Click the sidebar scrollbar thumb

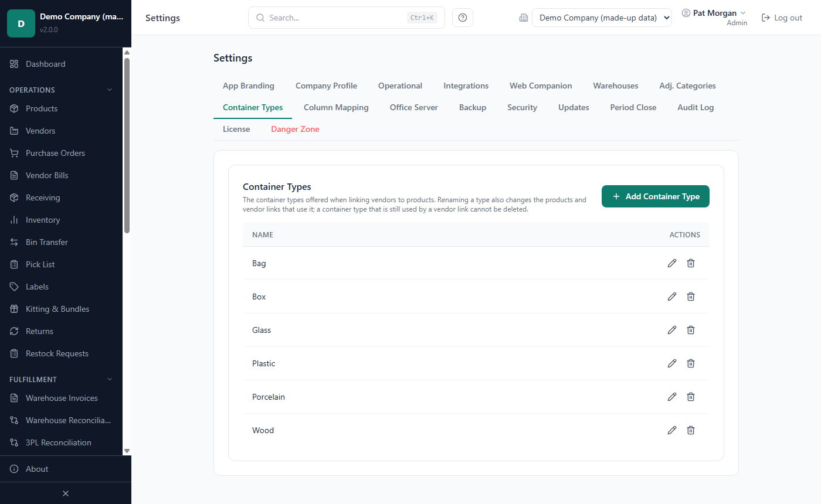(x=127, y=145)
